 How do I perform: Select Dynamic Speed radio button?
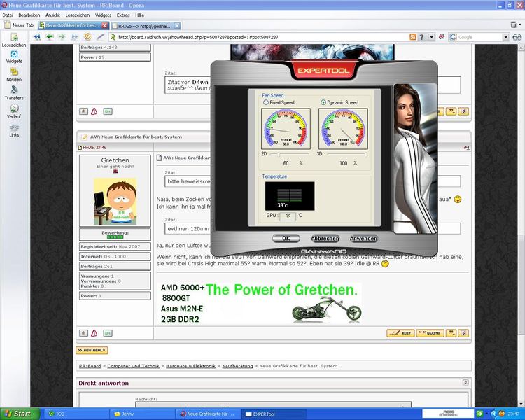(323, 102)
